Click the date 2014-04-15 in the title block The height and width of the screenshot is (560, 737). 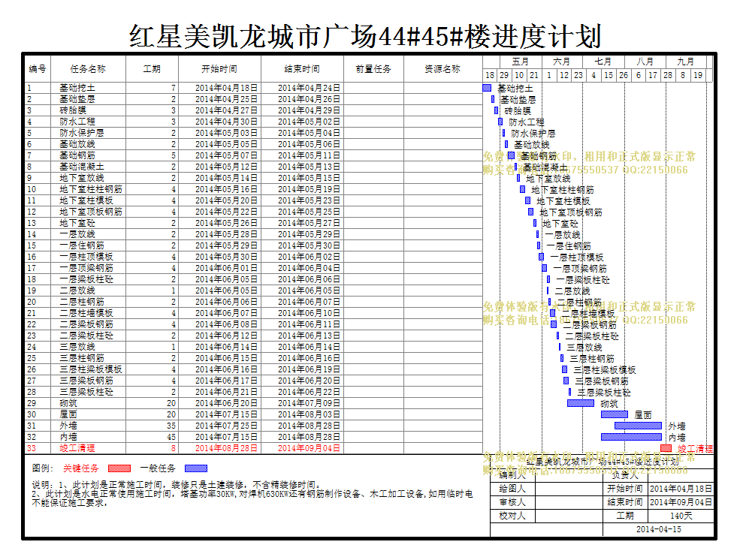[659, 529]
